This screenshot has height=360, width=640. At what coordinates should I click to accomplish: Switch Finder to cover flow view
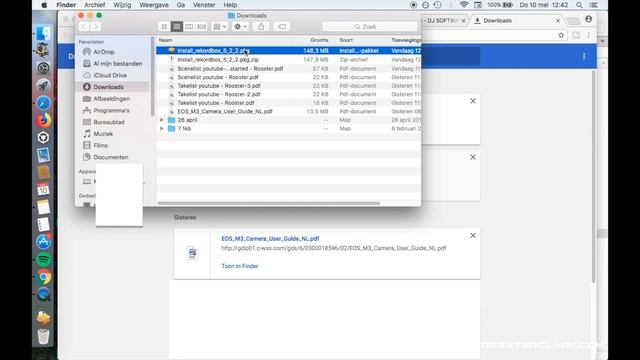pos(202,27)
